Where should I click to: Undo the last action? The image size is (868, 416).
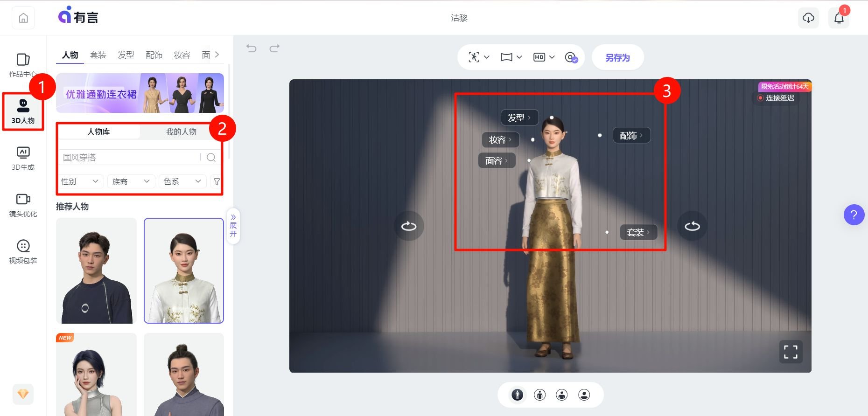point(252,48)
